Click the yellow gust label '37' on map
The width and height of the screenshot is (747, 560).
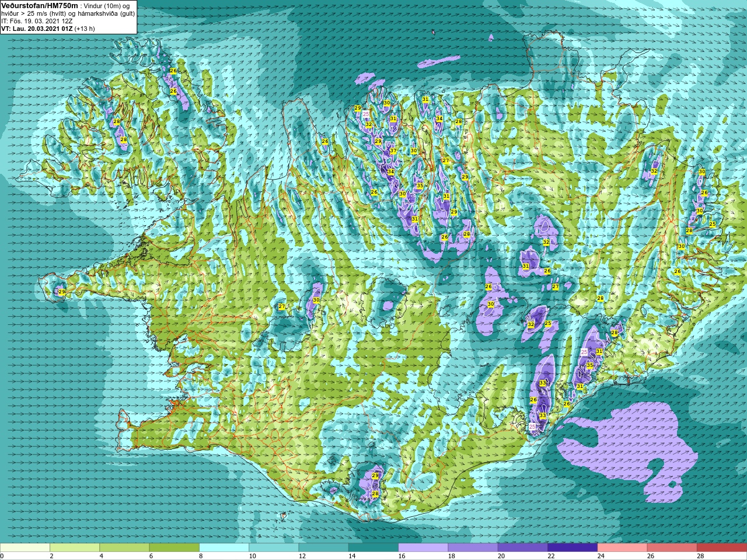[393, 151]
